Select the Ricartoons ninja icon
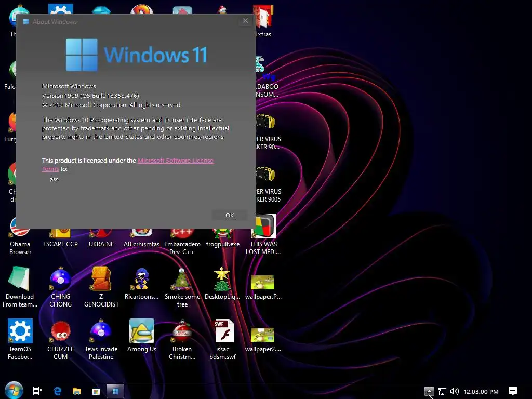Image resolution: width=532 pixels, height=399 pixels. pos(141,283)
